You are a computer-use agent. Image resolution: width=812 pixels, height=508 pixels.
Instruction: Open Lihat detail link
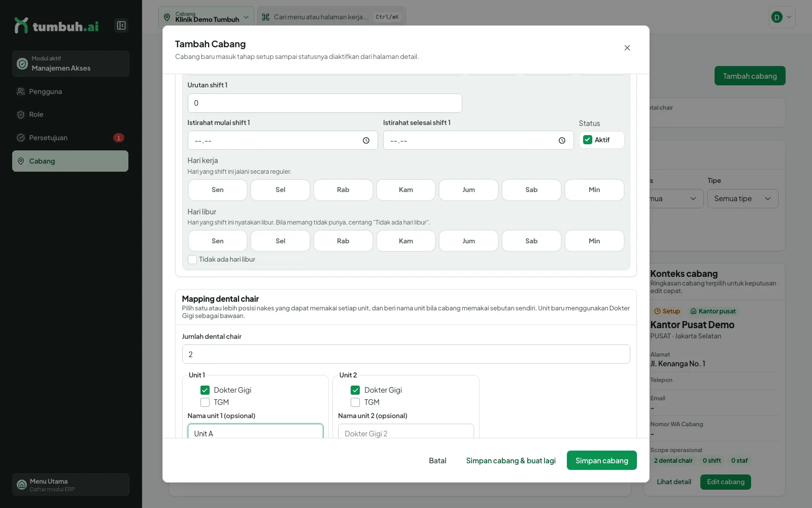(674, 482)
